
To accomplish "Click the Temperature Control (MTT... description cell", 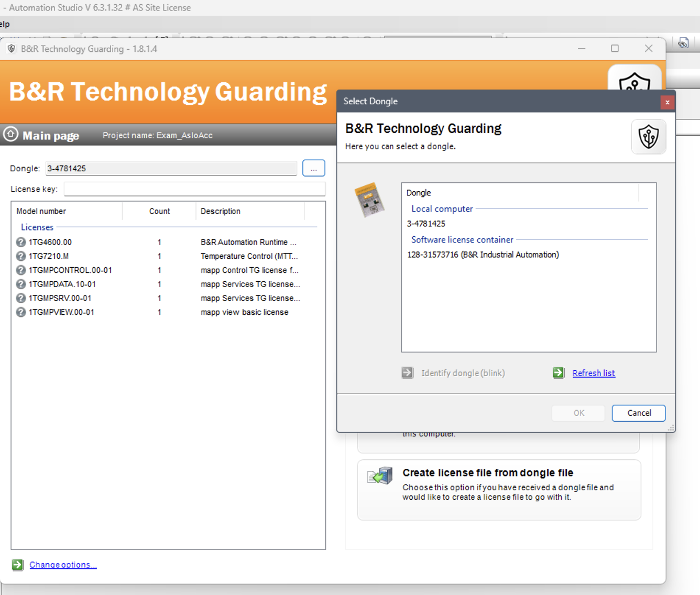I will click(x=249, y=256).
